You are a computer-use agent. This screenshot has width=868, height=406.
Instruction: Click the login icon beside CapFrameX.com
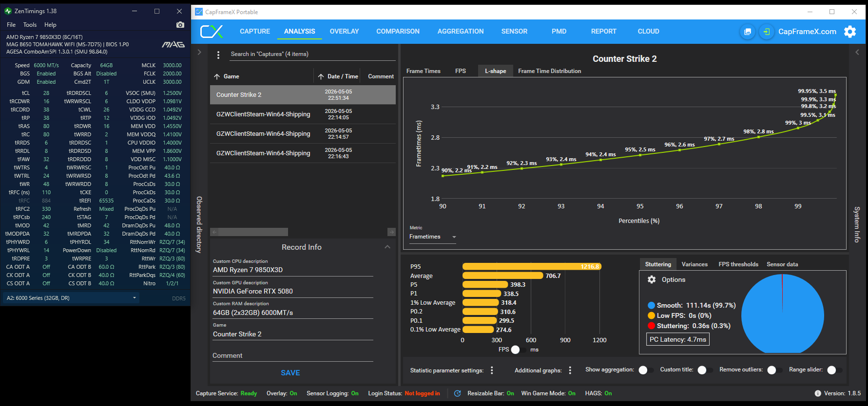click(767, 32)
